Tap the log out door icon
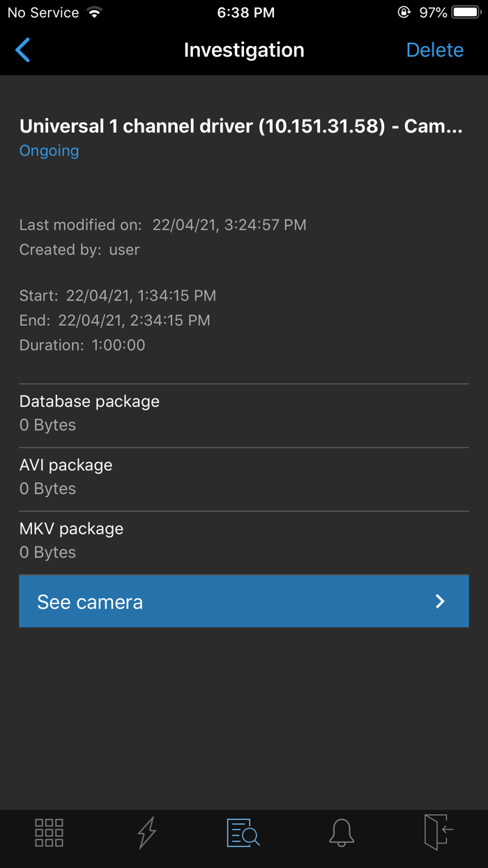488x868 pixels. coord(439,832)
